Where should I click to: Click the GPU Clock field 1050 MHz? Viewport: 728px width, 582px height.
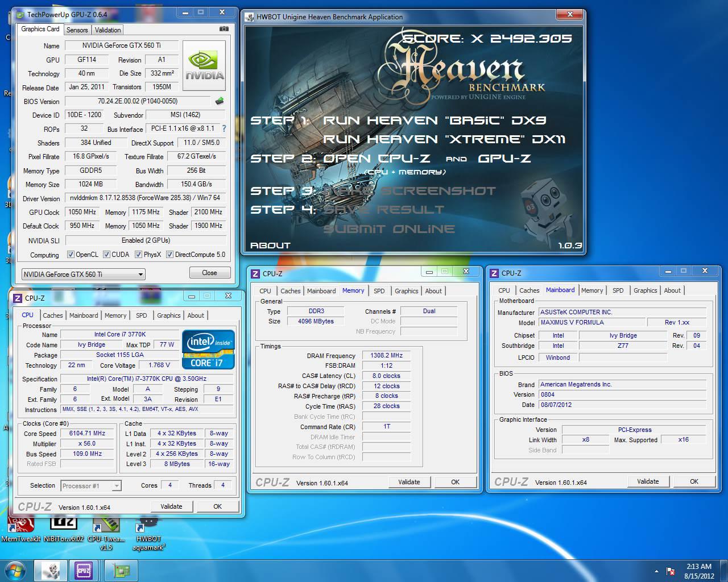coord(82,212)
